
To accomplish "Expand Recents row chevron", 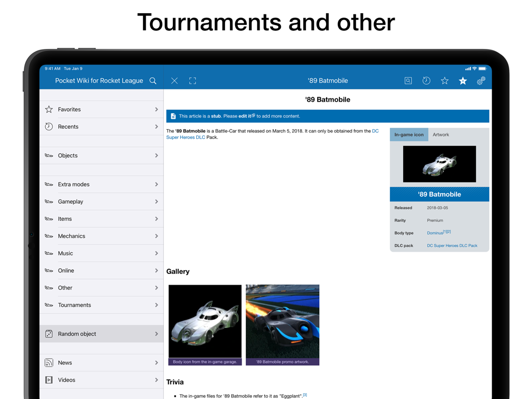I will point(156,127).
